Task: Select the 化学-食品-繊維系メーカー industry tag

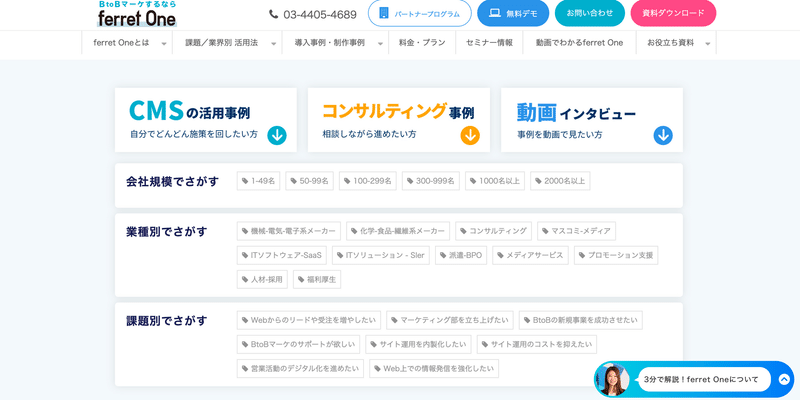Action: pyautogui.click(x=398, y=231)
